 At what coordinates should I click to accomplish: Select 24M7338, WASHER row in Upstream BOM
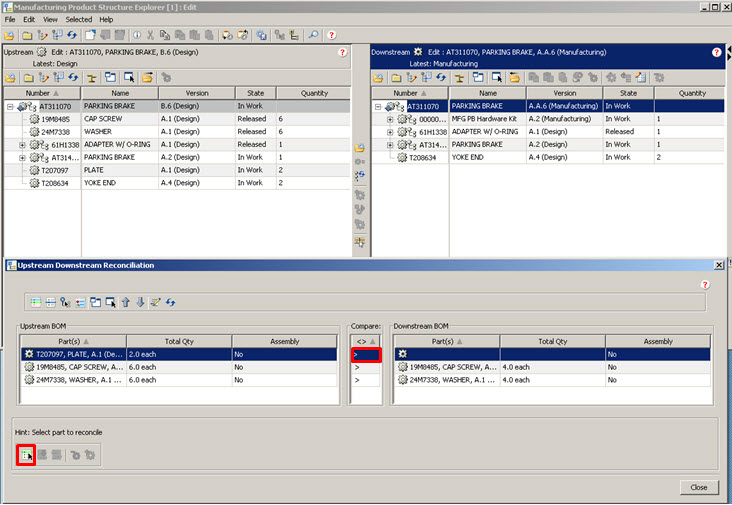coord(179,380)
